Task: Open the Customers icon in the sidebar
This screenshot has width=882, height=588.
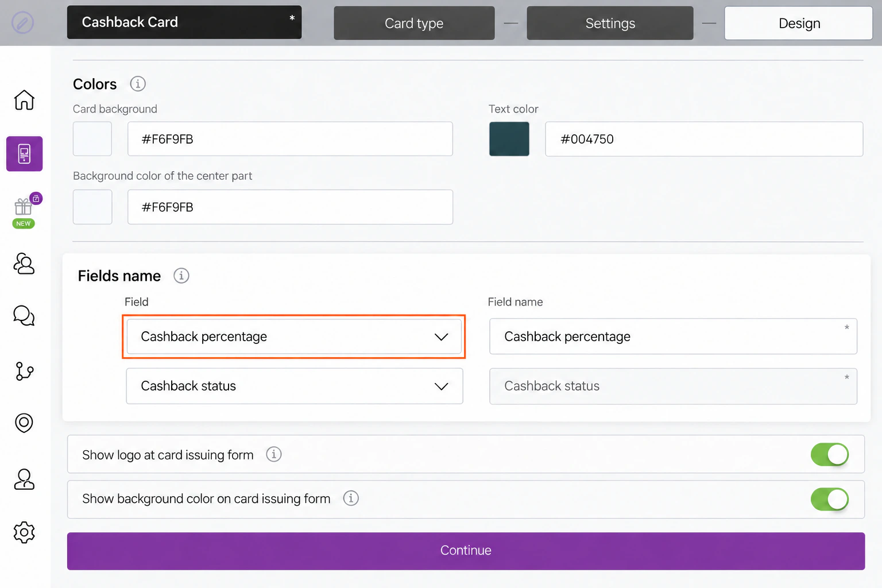Action: point(24,264)
